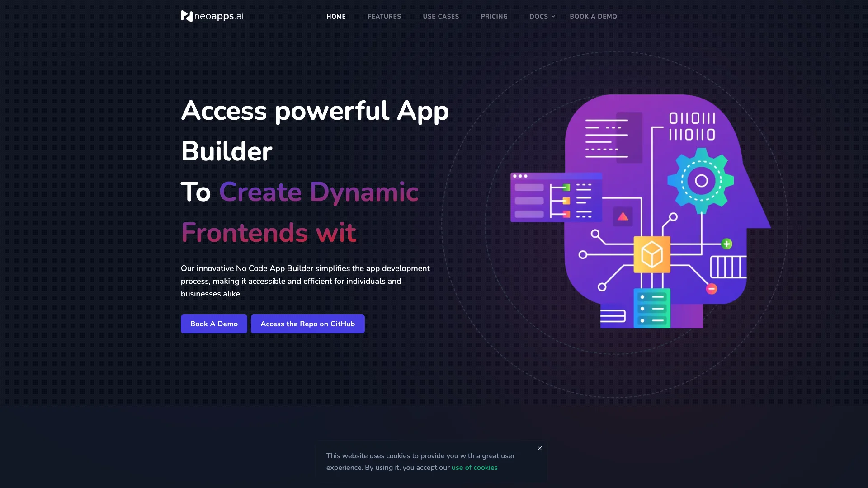Image resolution: width=868 pixels, height=488 pixels.
Task: Click the HOME navigation tab
Action: click(335, 16)
